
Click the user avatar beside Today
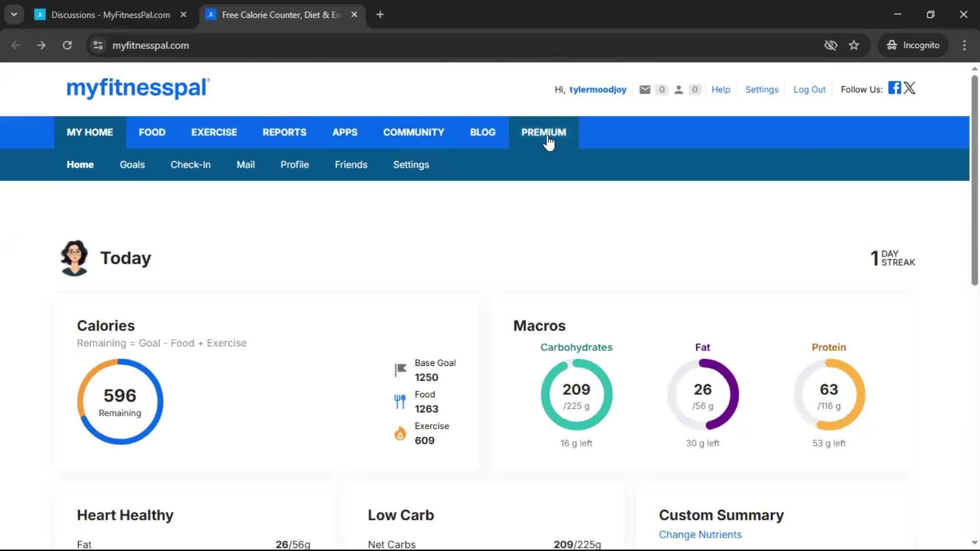click(x=75, y=258)
